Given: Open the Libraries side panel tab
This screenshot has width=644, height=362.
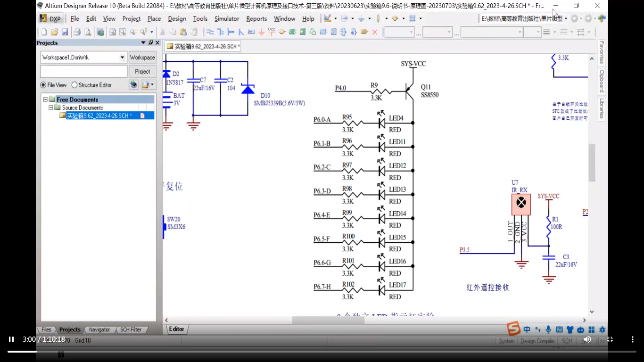Looking at the screenshot, I should [602, 108].
